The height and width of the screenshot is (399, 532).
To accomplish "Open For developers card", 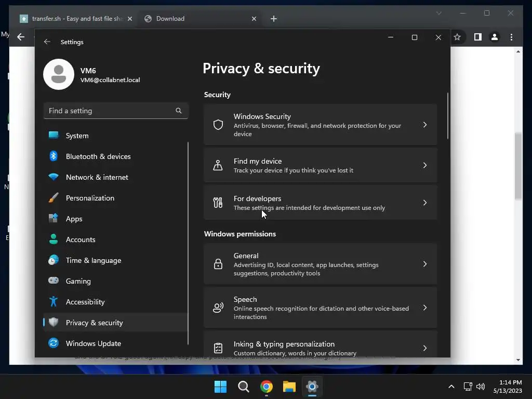I will tap(320, 203).
